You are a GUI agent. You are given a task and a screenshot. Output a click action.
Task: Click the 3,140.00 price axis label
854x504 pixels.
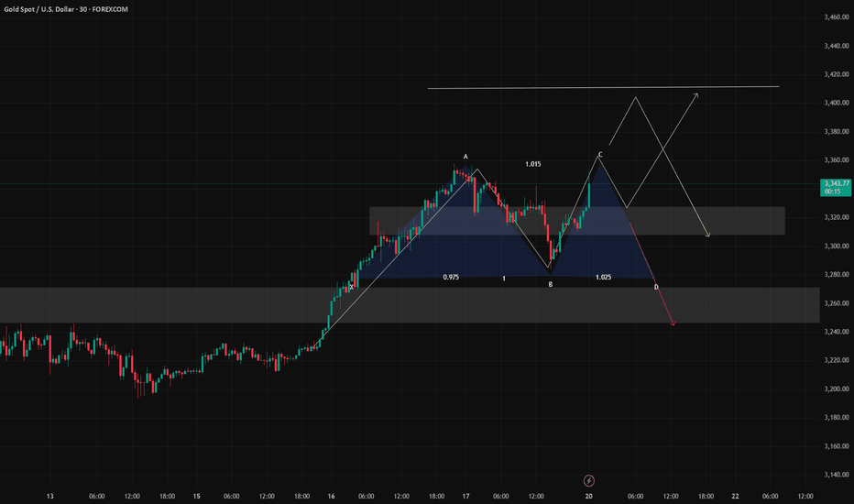[x=836, y=475]
